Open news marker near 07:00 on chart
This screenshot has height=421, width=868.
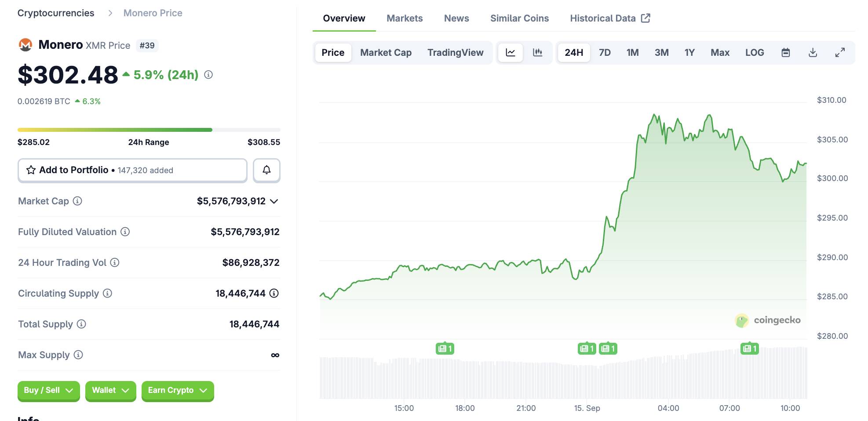pos(750,348)
